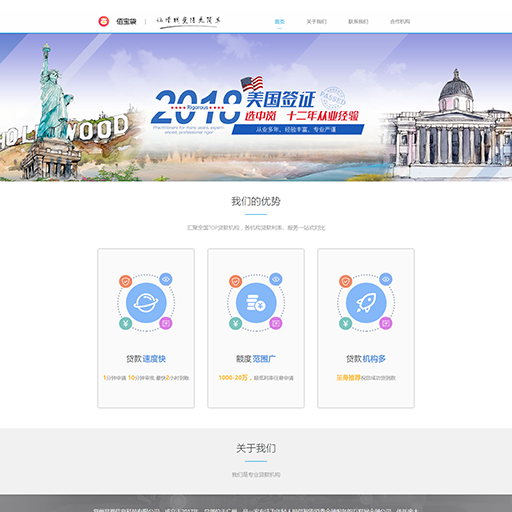Viewport: 512px width, 512px height.
Task: Click the 关于我们 section heading
Action: (256, 448)
